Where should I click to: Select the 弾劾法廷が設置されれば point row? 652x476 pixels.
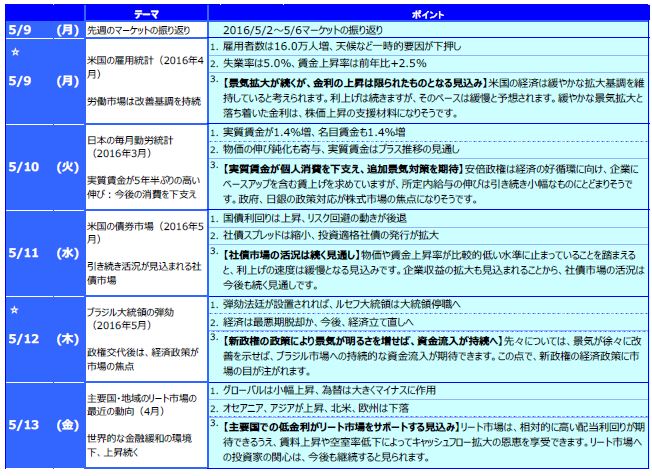tap(330, 303)
